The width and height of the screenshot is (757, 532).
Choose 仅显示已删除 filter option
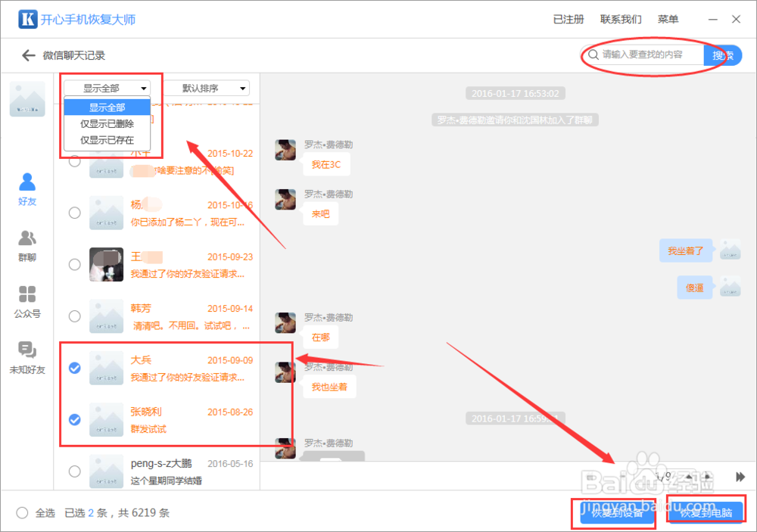coord(107,123)
